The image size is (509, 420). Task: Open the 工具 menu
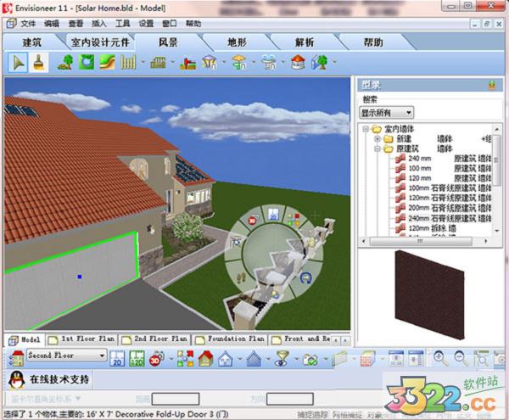coord(122,24)
